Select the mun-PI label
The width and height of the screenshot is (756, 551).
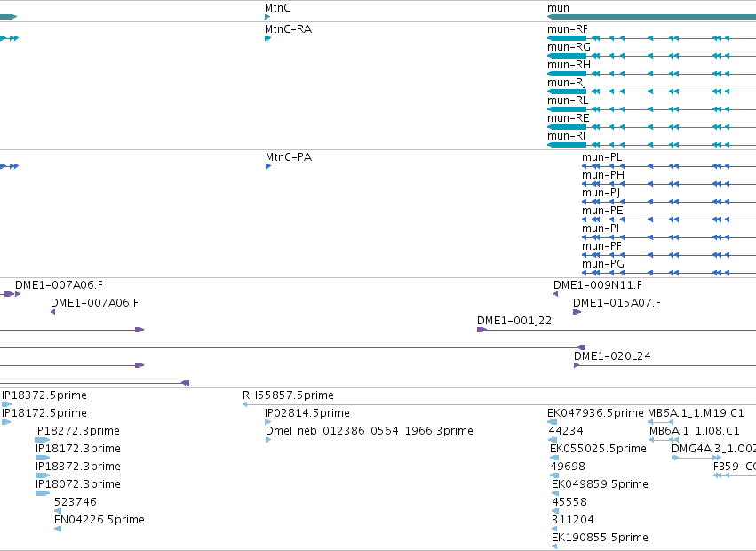[x=601, y=228]
